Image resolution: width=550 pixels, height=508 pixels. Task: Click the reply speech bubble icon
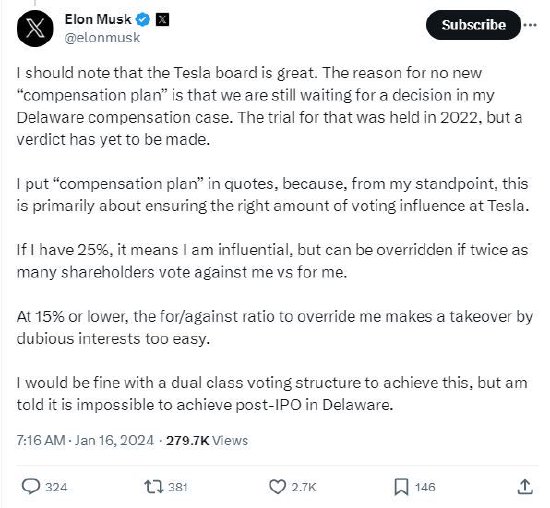point(31,487)
